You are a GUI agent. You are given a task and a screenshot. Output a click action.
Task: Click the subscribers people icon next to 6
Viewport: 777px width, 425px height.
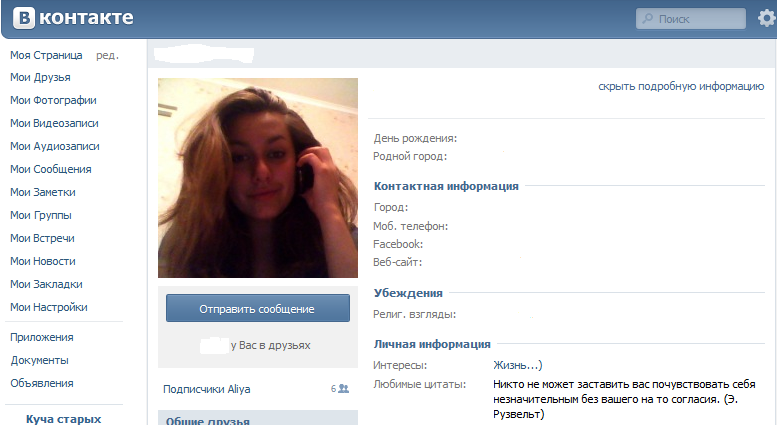343,389
